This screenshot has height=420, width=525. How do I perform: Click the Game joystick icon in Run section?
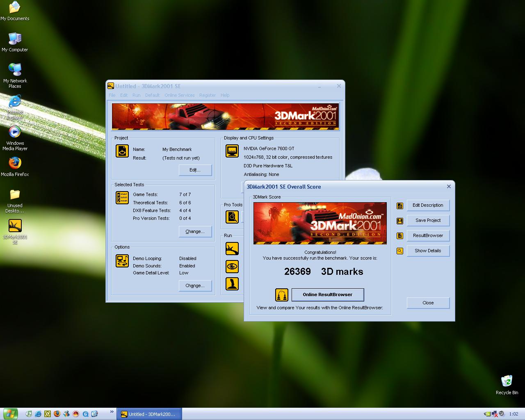[232, 284]
